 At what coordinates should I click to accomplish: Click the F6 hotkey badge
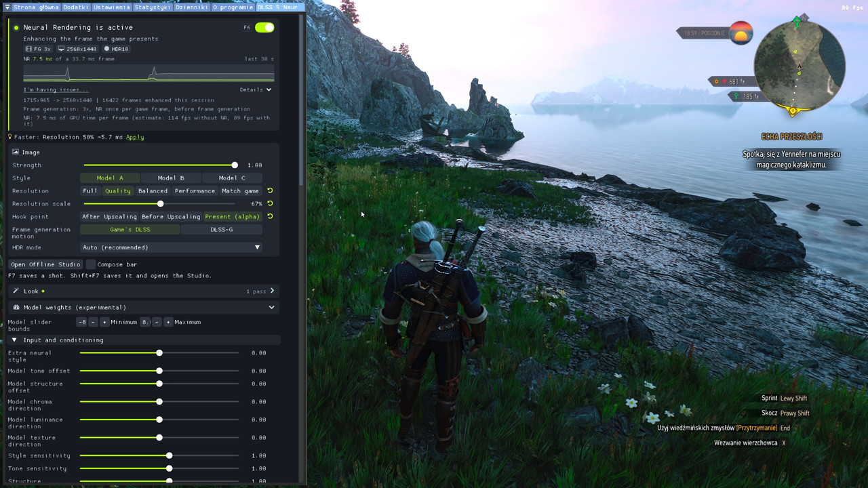[247, 28]
